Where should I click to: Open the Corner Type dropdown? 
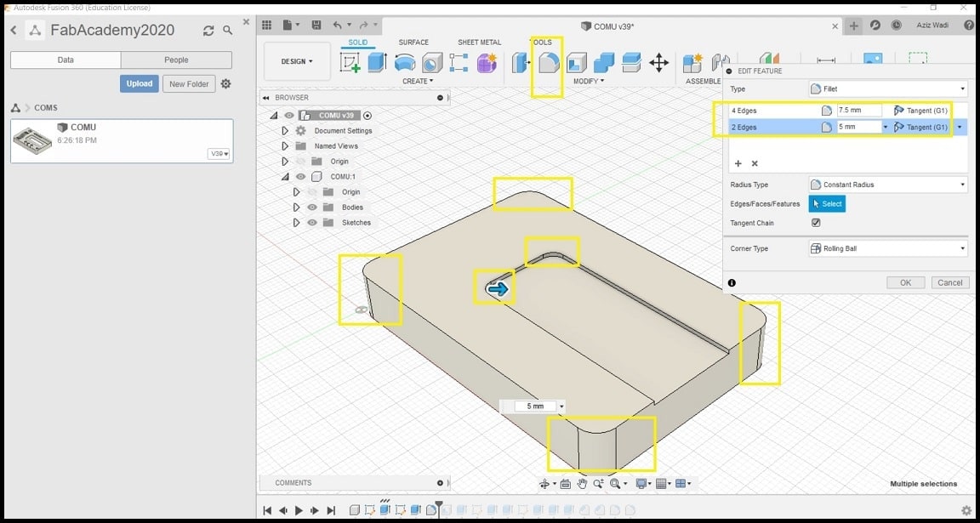[888, 248]
